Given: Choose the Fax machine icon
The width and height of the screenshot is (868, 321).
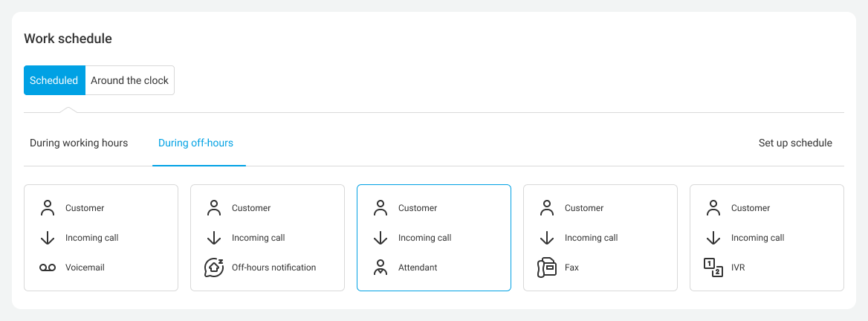Looking at the screenshot, I should pyautogui.click(x=547, y=267).
